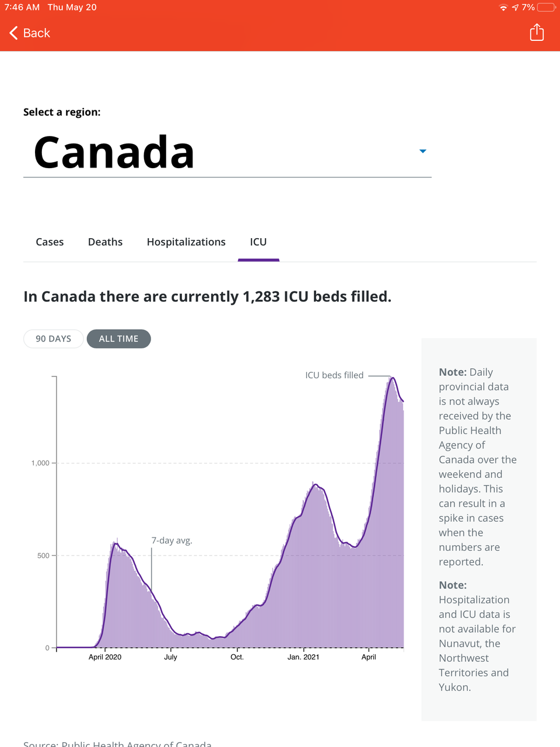Tap the 7-day avg. chart annotation
This screenshot has width=560, height=747.
(171, 540)
